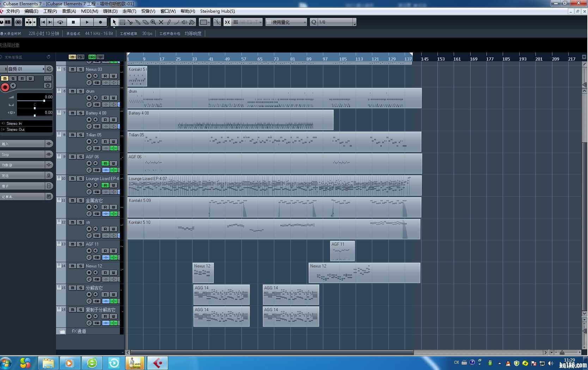Image resolution: width=588 pixels, height=370 pixels.
Task: Open the 文件(F) menu
Action: click(13, 11)
